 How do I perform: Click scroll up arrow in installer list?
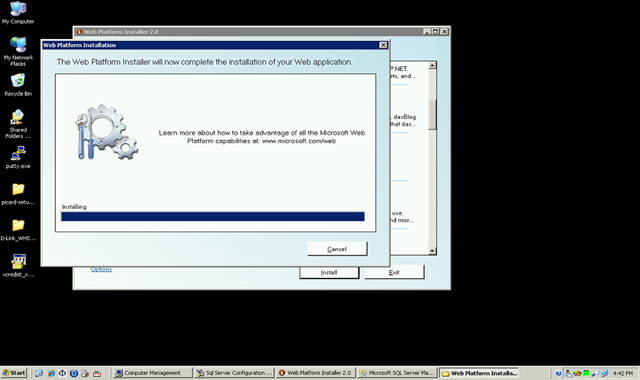tap(432, 65)
